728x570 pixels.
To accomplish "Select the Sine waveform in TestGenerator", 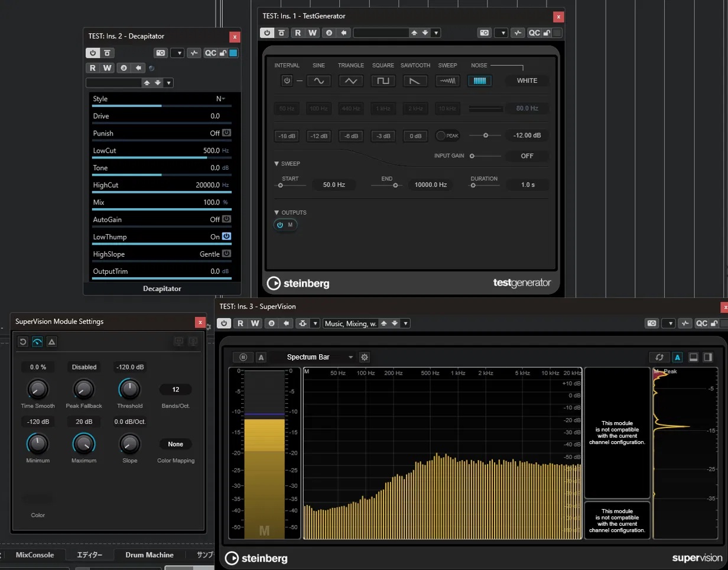I will (318, 80).
